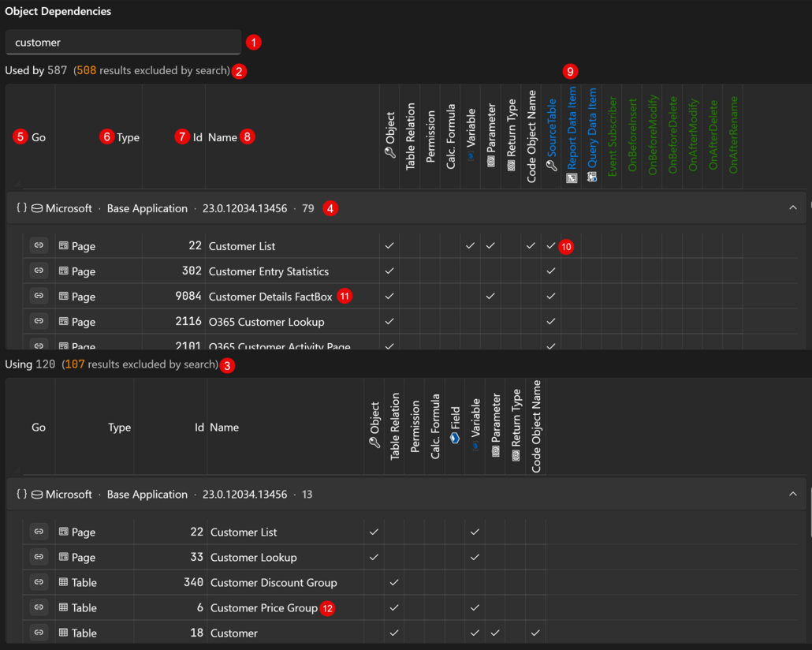This screenshot has height=650, width=812.
Task: Click the Go link icon for O365 Customer Lookup
Action: pos(39,321)
